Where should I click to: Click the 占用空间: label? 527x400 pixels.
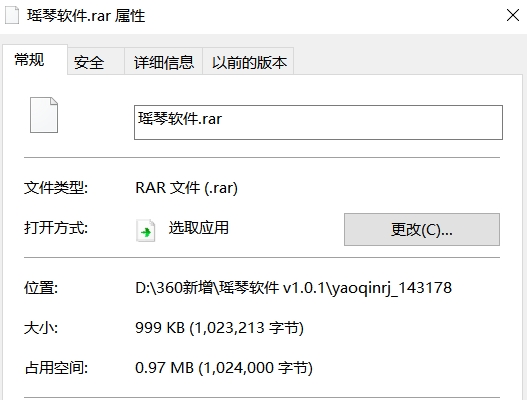point(56,368)
